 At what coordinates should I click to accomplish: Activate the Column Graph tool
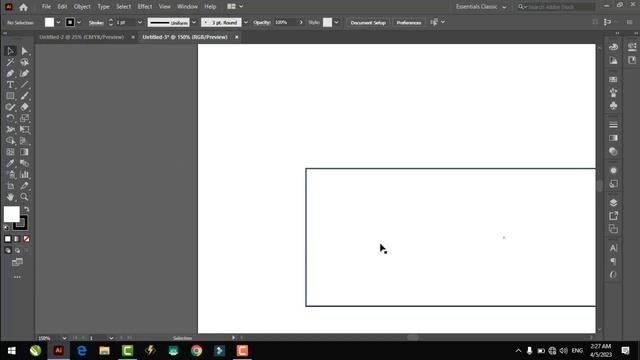[x=24, y=175]
